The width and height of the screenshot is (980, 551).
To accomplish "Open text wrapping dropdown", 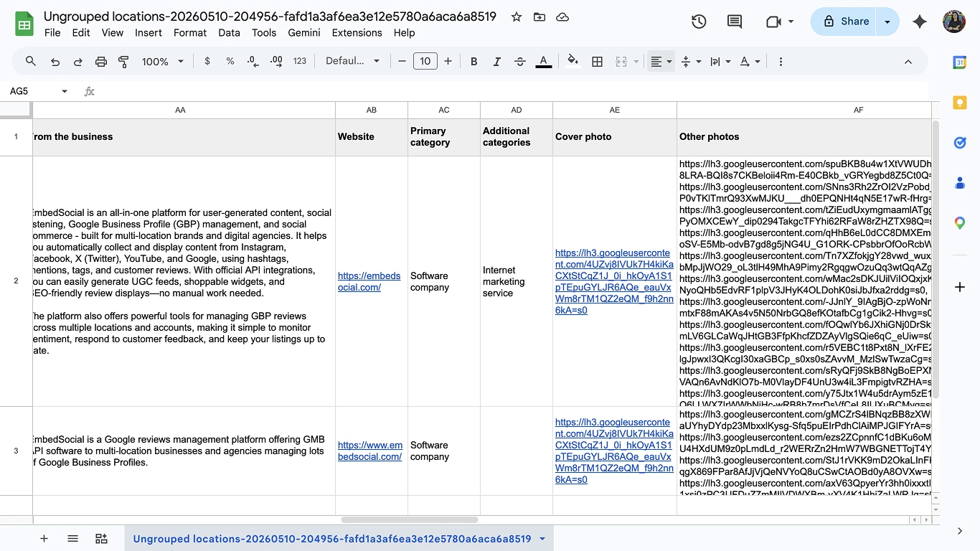I will point(720,62).
